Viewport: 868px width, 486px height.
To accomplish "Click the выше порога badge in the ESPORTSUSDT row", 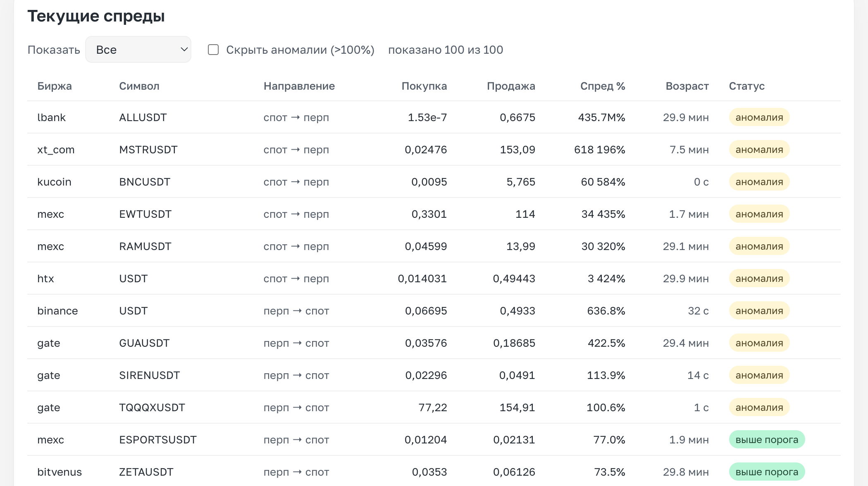I will 767,440.
